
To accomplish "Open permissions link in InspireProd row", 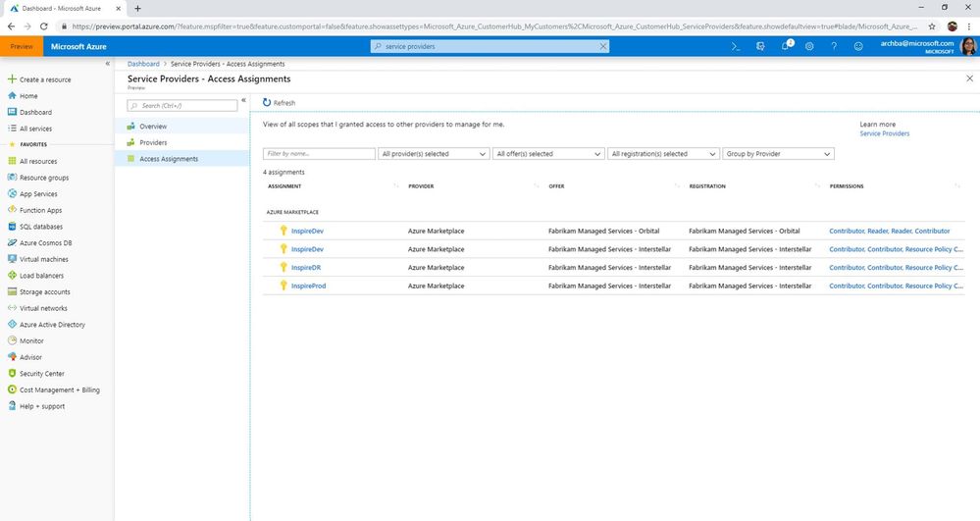I will pyautogui.click(x=897, y=286).
